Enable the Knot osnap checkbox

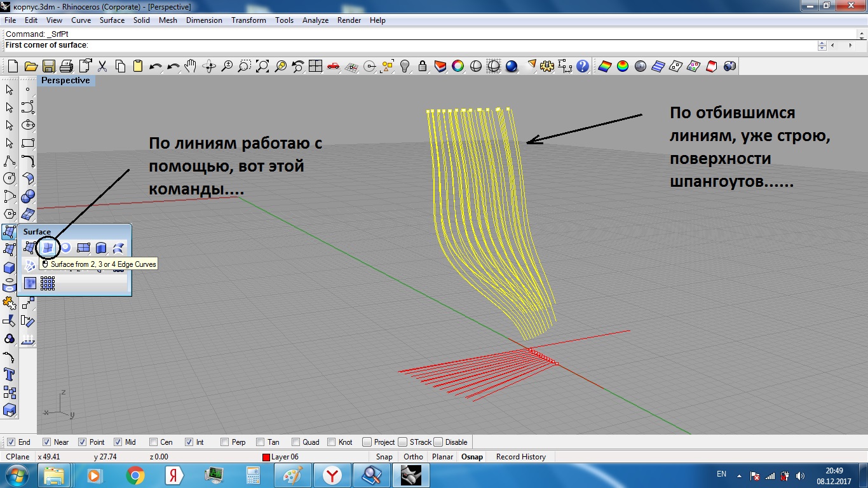[x=331, y=442]
